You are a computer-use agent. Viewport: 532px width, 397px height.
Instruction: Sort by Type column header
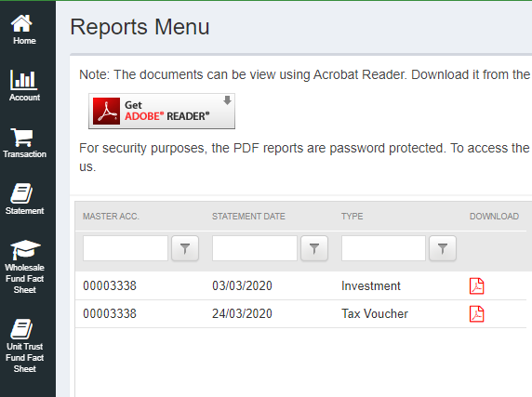352,217
